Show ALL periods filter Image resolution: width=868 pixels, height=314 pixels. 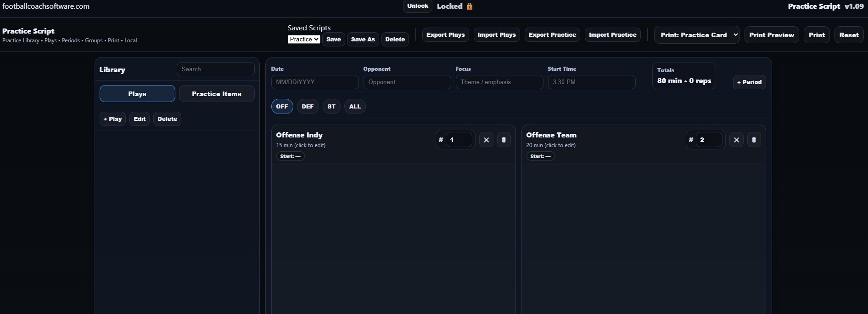click(355, 106)
